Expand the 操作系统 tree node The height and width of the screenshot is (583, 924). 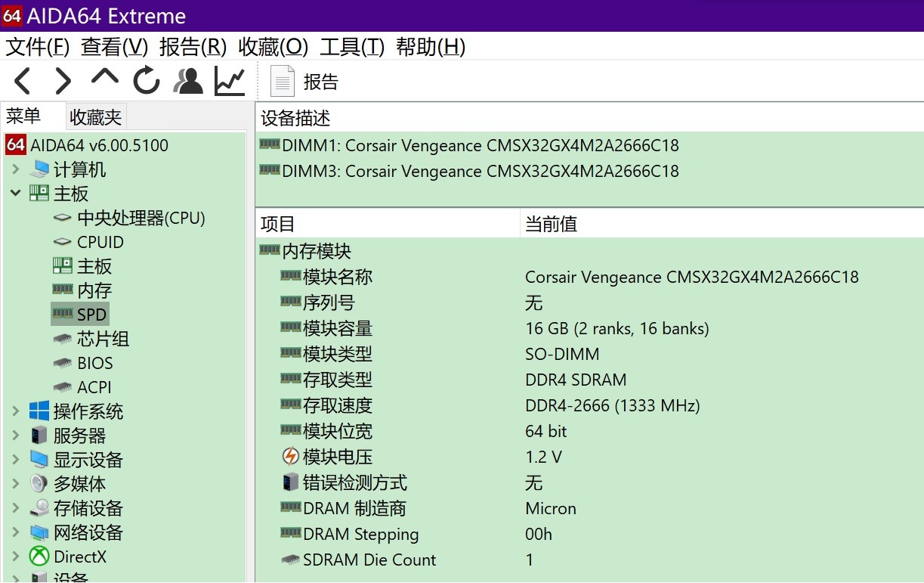pos(15,411)
